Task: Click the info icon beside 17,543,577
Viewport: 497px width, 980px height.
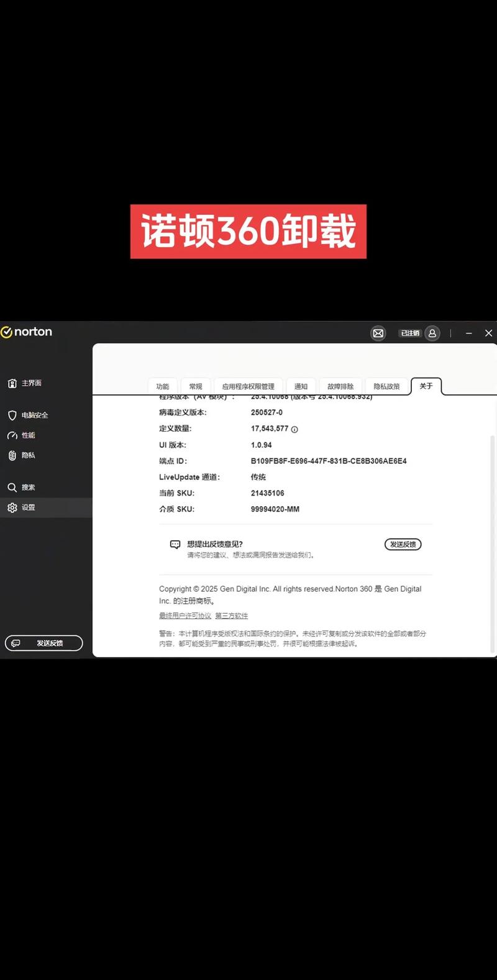Action: pos(294,429)
